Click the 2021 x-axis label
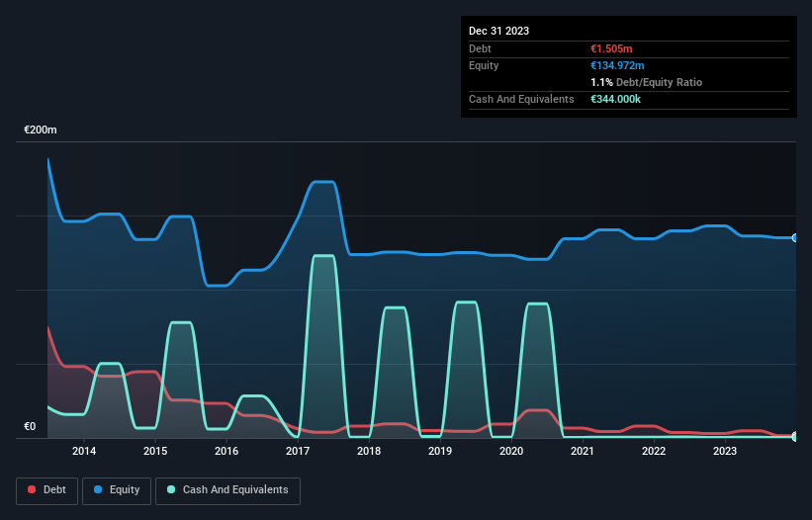Viewport: 812px width, 520px height. pyautogui.click(x=583, y=451)
